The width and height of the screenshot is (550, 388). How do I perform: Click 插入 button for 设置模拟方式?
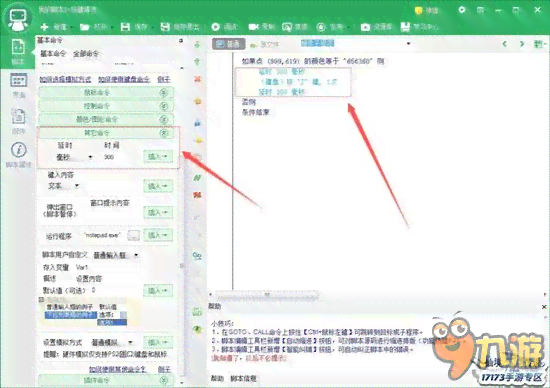click(158, 342)
